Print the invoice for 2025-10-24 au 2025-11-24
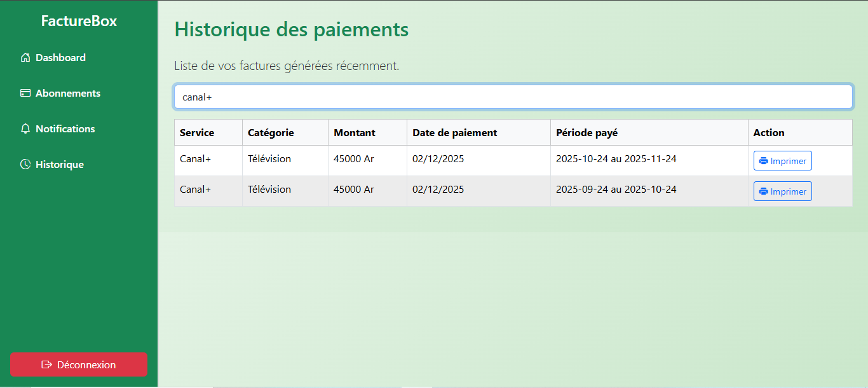Image resolution: width=868 pixels, height=388 pixels. pyautogui.click(x=783, y=161)
